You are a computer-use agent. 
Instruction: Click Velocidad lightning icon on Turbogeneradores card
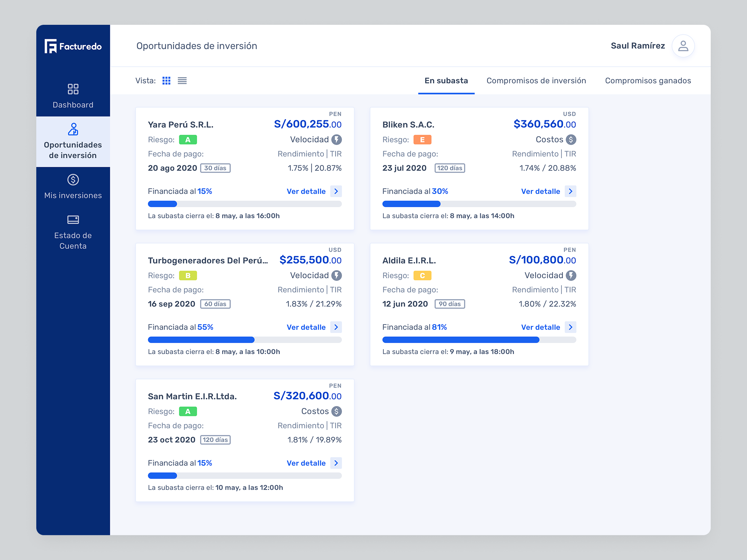[x=336, y=275]
